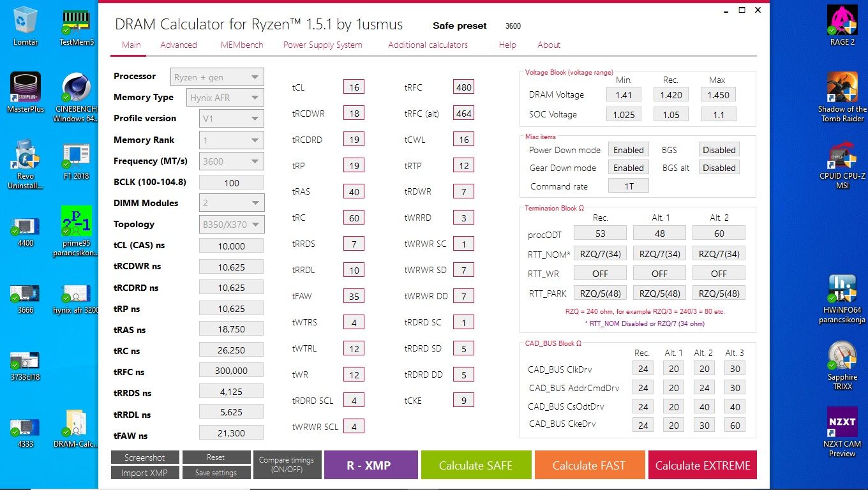868x490 pixels.
Task: Click the R - XMP button
Action: coord(371,465)
